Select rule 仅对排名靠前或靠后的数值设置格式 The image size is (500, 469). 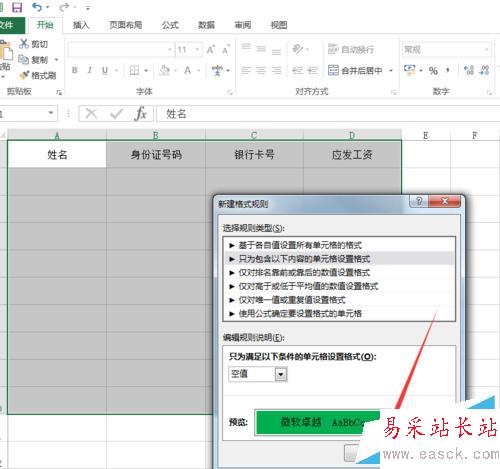click(339, 272)
